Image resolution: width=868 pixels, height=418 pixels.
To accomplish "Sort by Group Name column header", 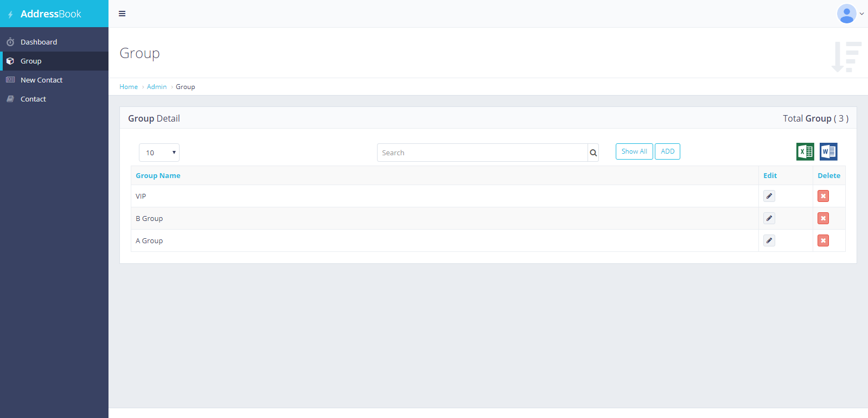I will tap(158, 175).
